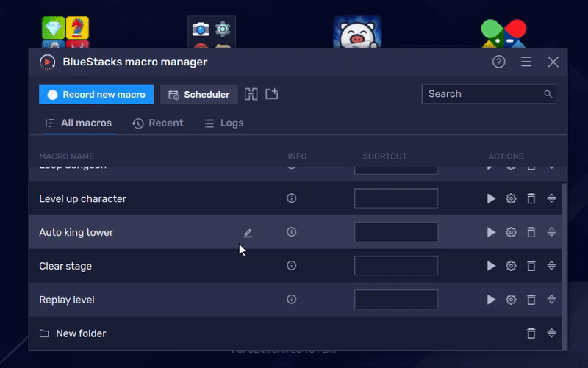The image size is (588, 368).
Task: Click reorder handle for Auto king tower
Action: [551, 231]
